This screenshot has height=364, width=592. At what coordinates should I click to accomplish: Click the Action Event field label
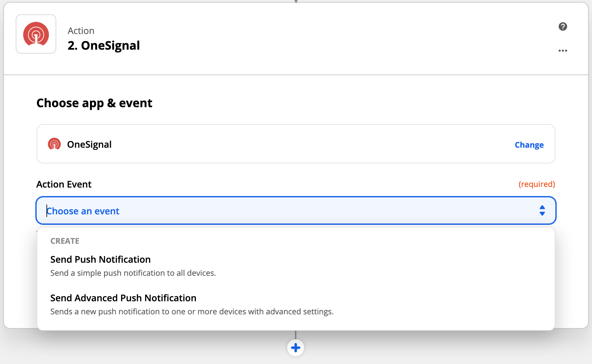point(64,184)
